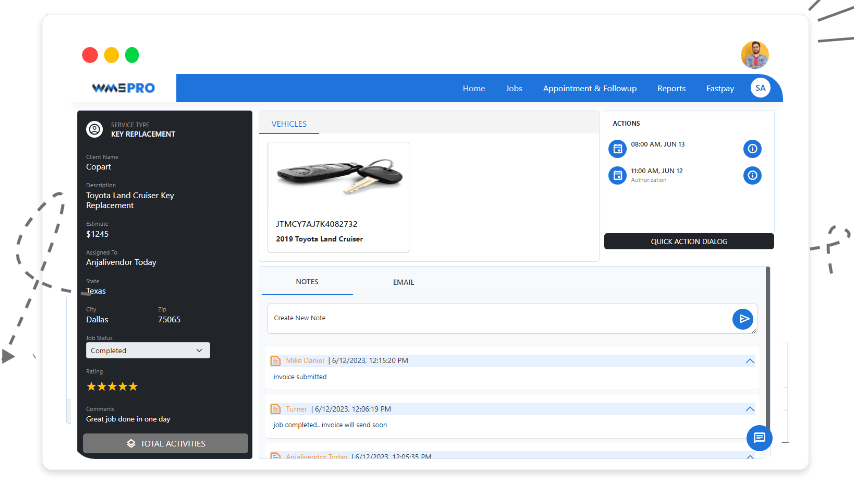The width and height of the screenshot is (854, 483).
Task: Click the Toyota key vehicle thumbnail
Action: point(338,178)
